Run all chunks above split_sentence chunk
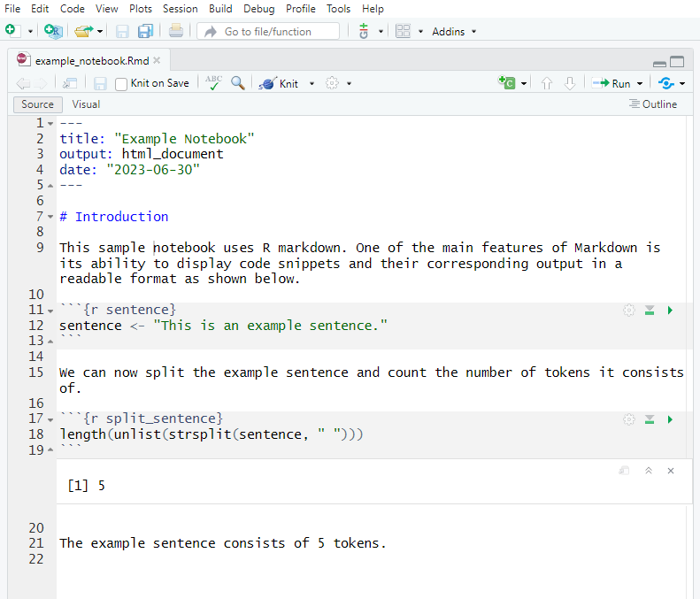This screenshot has width=700, height=599. [650, 419]
